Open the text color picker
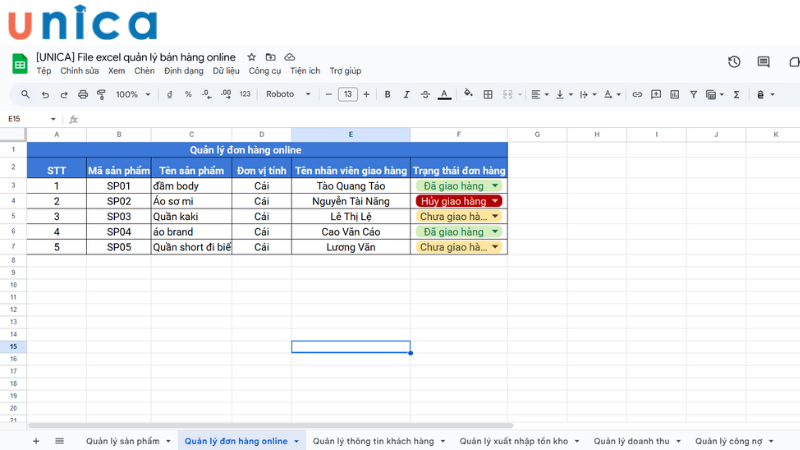 [x=444, y=94]
